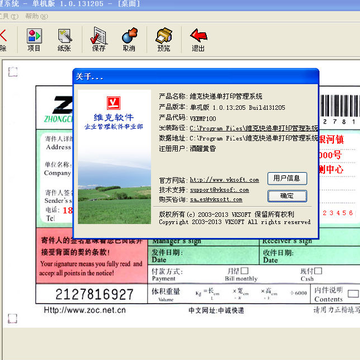Open the 数据地址 data path link
This screenshot has height=360, width=360.
tap(253, 138)
